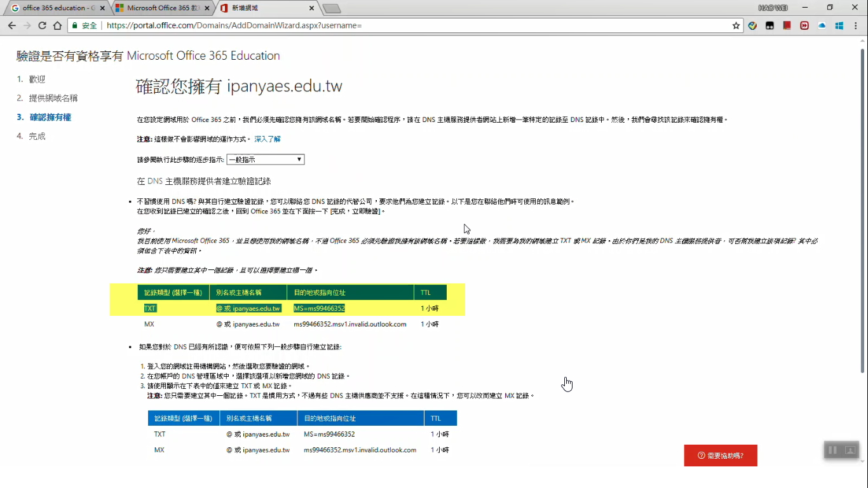Screen dimensions: 868x488
Task: Open the red fast-forward extension icon
Action: tap(804, 25)
